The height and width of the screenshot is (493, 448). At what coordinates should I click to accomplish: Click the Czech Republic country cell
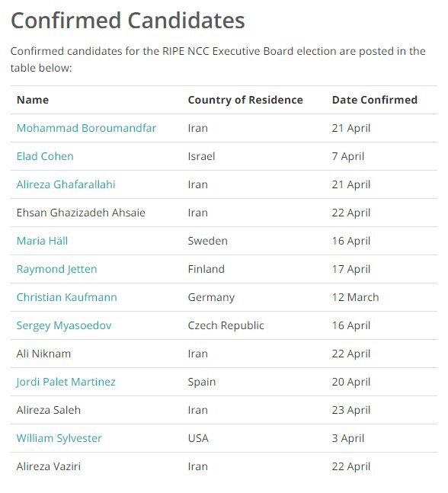pos(226,325)
